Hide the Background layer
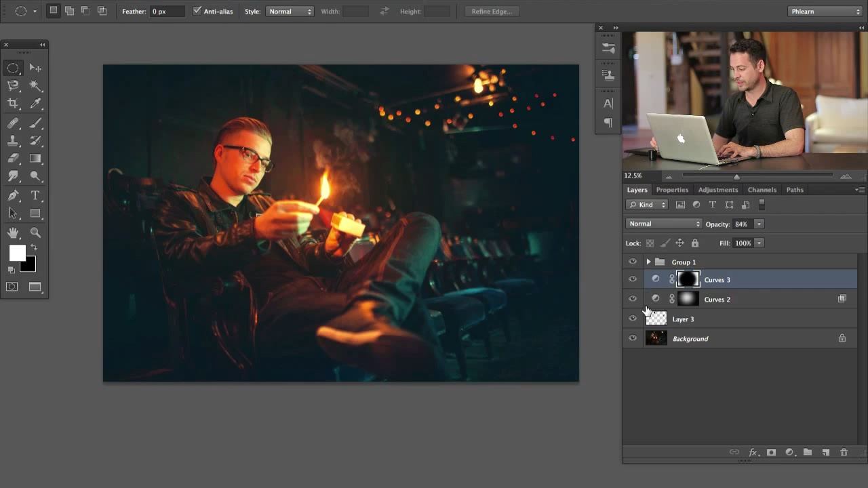868x488 pixels. (633, 338)
